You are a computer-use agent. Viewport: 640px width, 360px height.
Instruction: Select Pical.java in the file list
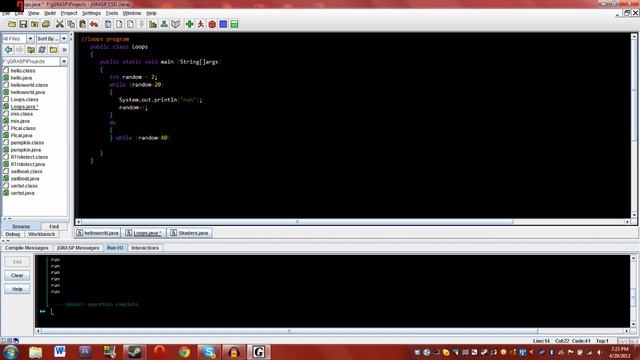point(22,135)
